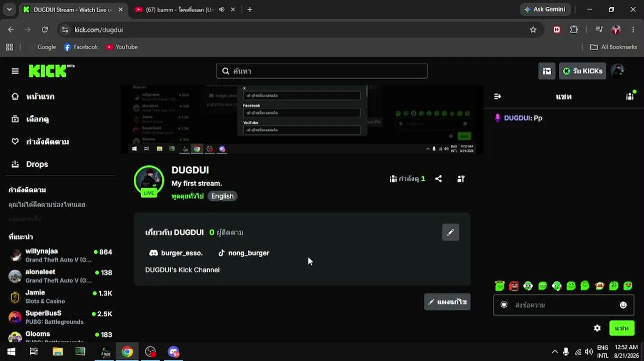
Task: Mute the bamm YouTube tab audio
Action: click(x=222, y=10)
